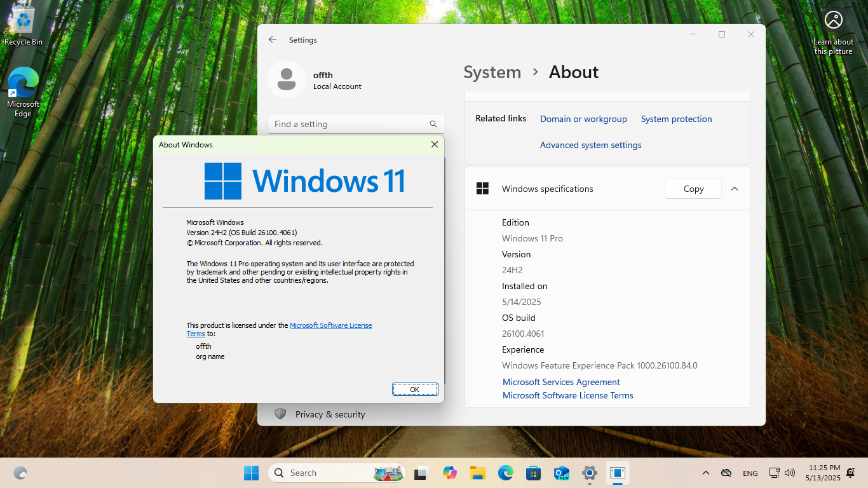Open Advanced system settings link
The height and width of the screenshot is (488, 868).
click(x=591, y=145)
